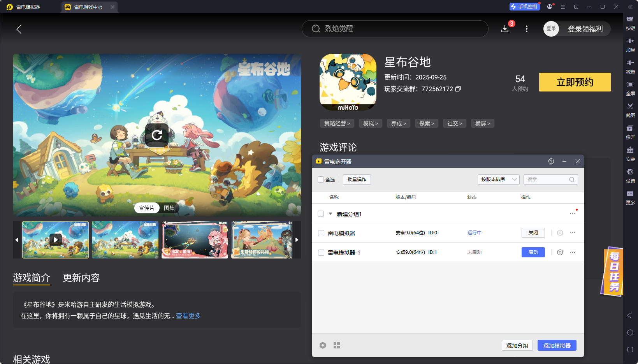Viewport: 638px width, 364px height.
Task: Click the 减量 volume down icon
Action: coord(630,67)
